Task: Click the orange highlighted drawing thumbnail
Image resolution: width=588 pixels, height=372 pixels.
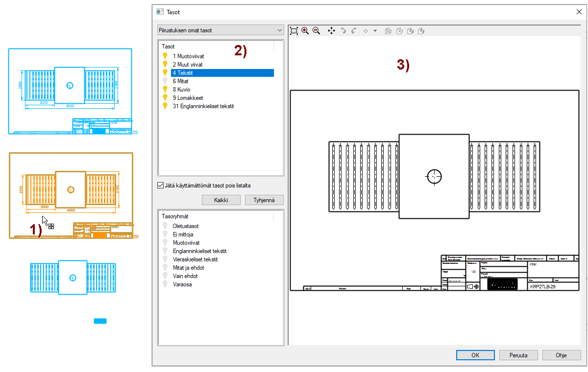Action: 71,195
